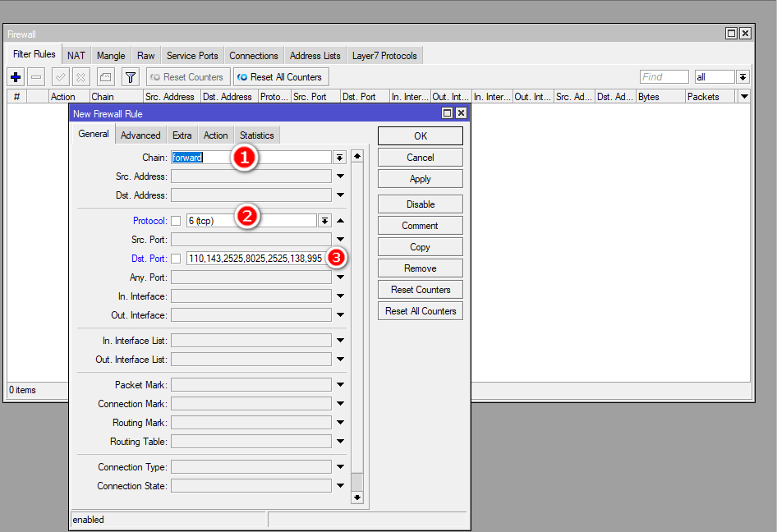Expand the Src. Address field
Viewport: 777px width, 532px height.
point(340,177)
